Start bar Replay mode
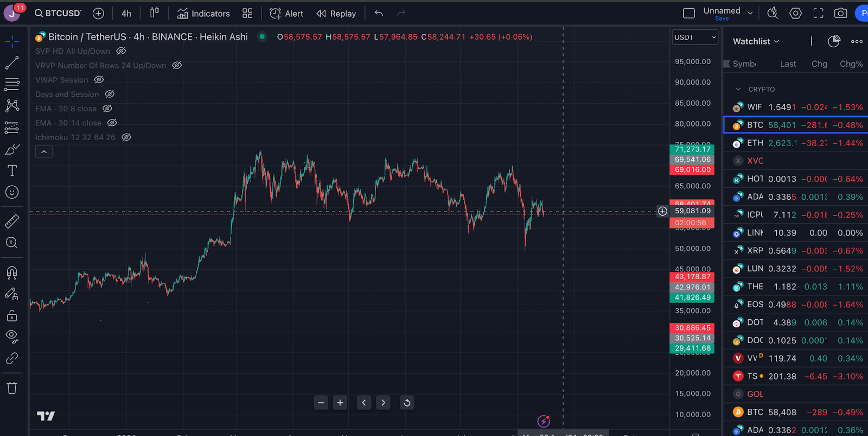868x436 pixels. (336, 13)
